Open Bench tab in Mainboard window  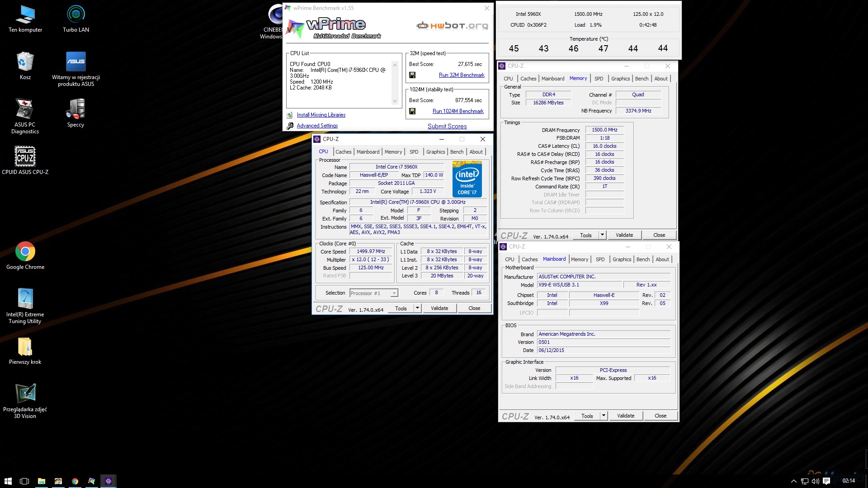coord(643,259)
